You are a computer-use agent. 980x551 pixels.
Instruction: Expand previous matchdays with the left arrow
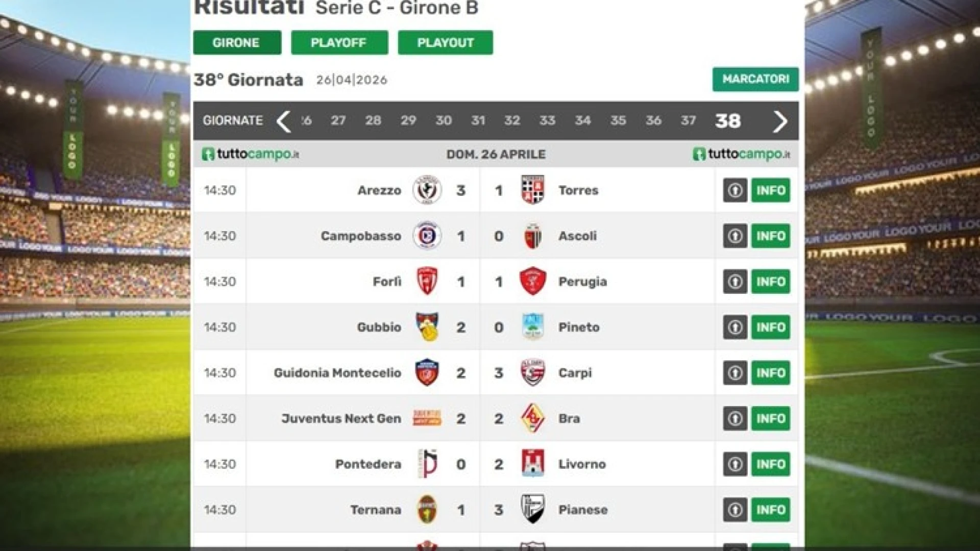[284, 121]
